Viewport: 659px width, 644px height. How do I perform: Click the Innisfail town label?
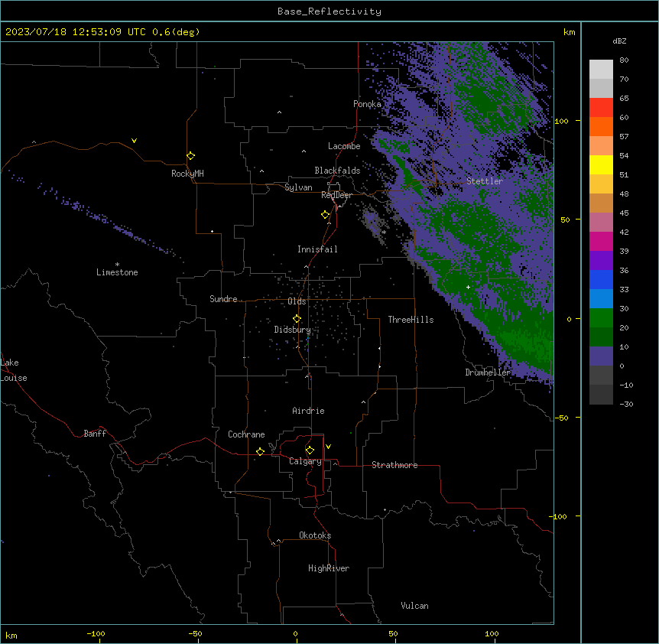click(x=317, y=249)
